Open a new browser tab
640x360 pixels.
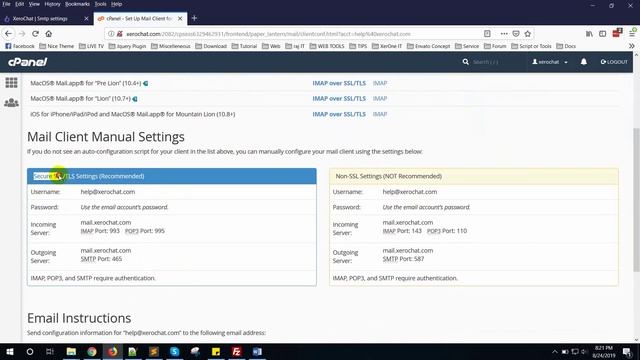pos(194,18)
